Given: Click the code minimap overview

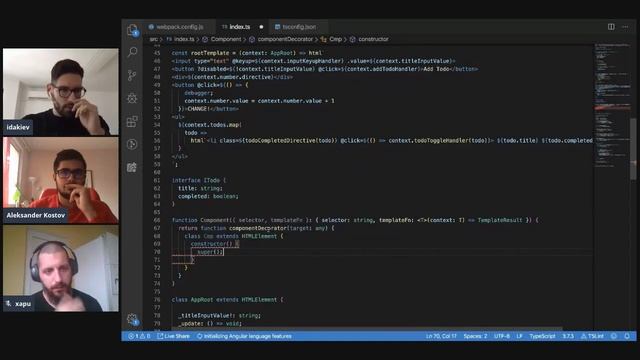Looking at the screenshot, I should [612, 106].
